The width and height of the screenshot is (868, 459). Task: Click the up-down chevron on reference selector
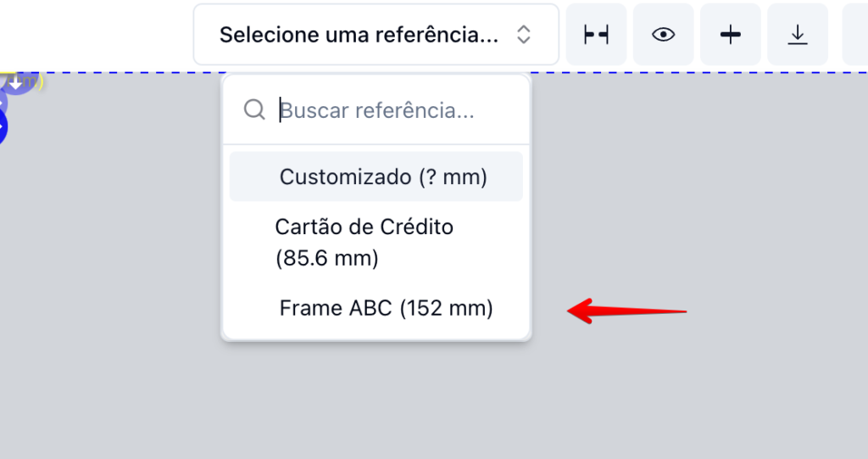click(524, 35)
